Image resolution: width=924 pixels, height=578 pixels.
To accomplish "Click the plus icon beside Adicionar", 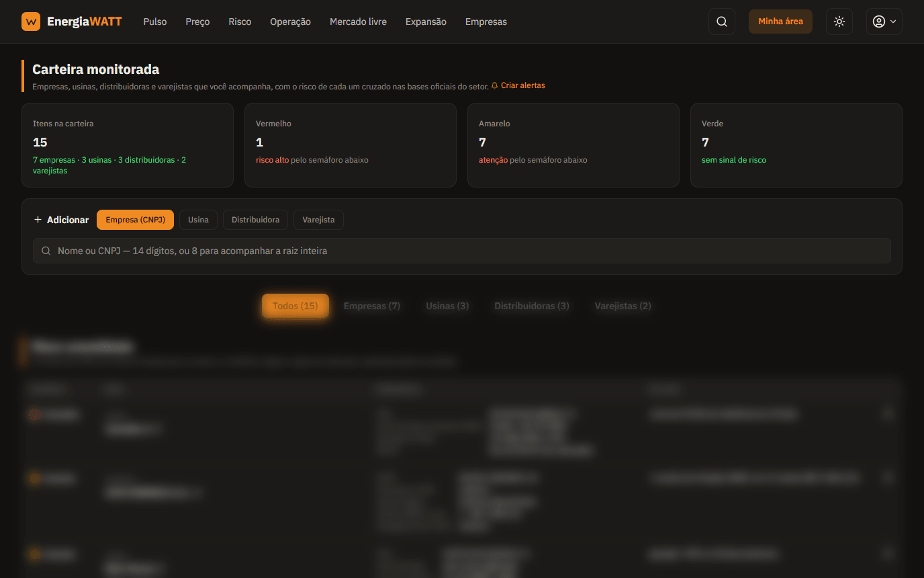I will pyautogui.click(x=38, y=220).
